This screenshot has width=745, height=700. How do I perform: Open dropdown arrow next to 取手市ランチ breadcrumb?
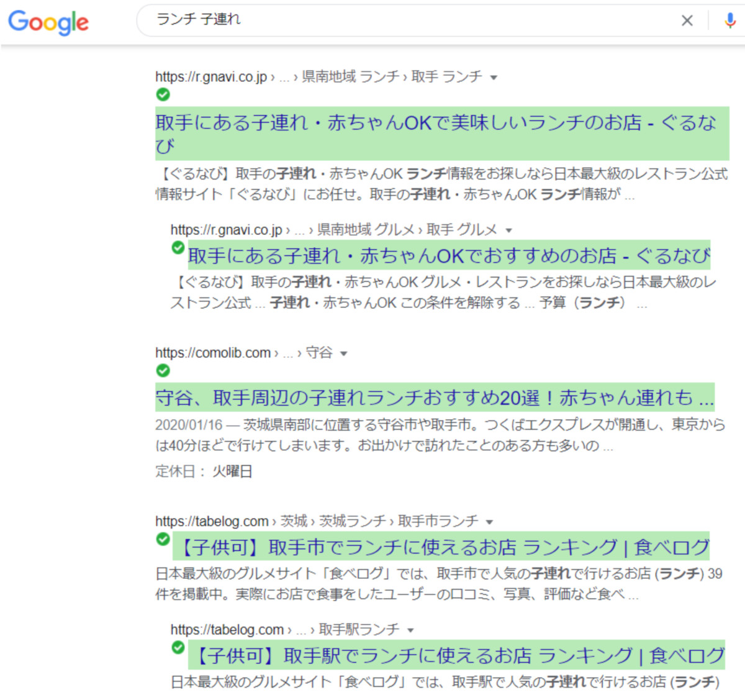coord(489,522)
